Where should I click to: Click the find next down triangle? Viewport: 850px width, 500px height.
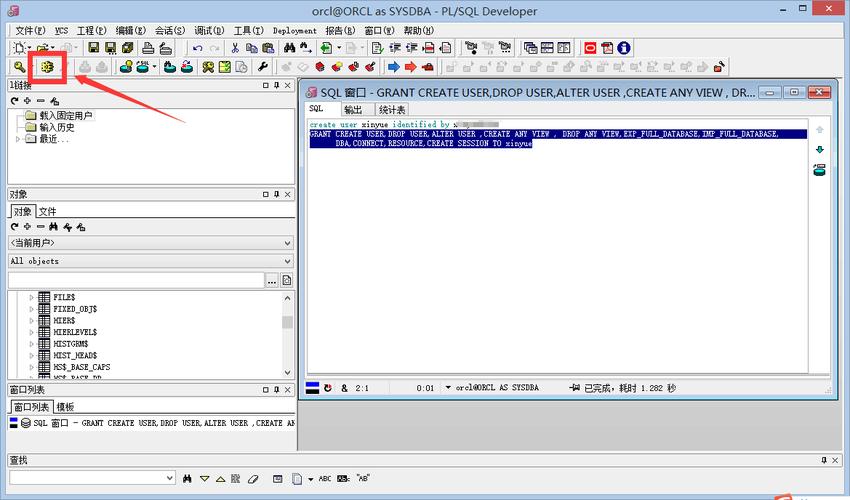pyautogui.click(x=204, y=479)
